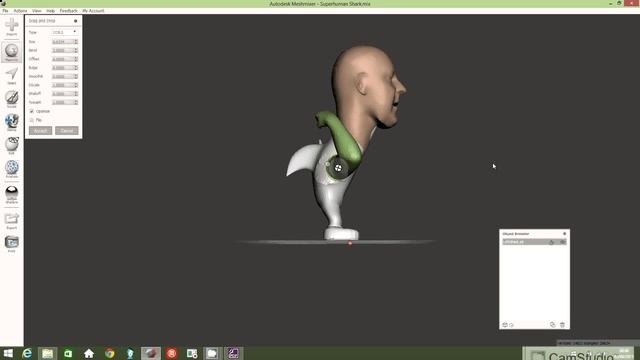Click the DScale value stepper arrows
Screen dimensions: 640x360
point(76,85)
